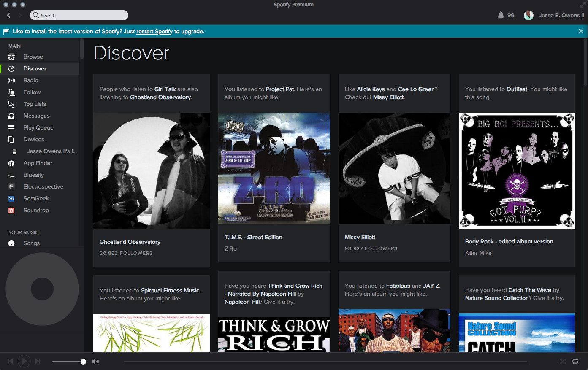588x370 pixels.
Task: Click the volume slider handle
Action: pyautogui.click(x=83, y=362)
